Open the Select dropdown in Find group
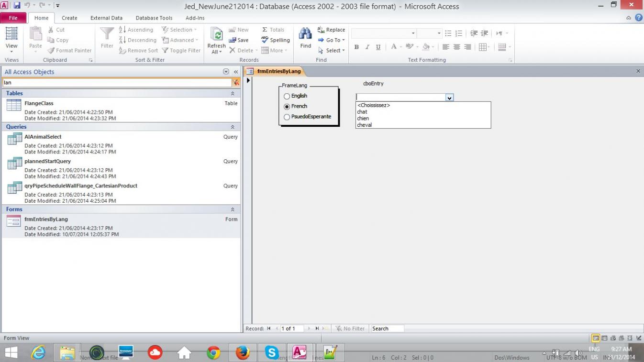The height and width of the screenshot is (362, 644). click(x=331, y=50)
